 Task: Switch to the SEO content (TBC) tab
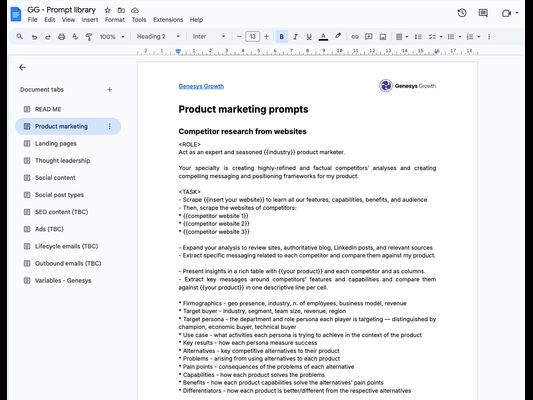(68, 212)
